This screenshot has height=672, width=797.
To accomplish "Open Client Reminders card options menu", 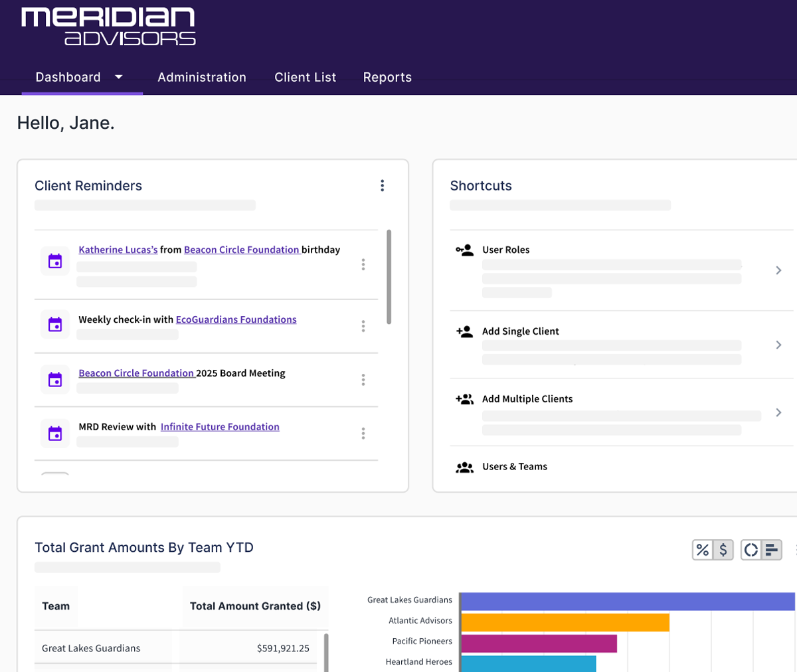I will pyautogui.click(x=382, y=186).
